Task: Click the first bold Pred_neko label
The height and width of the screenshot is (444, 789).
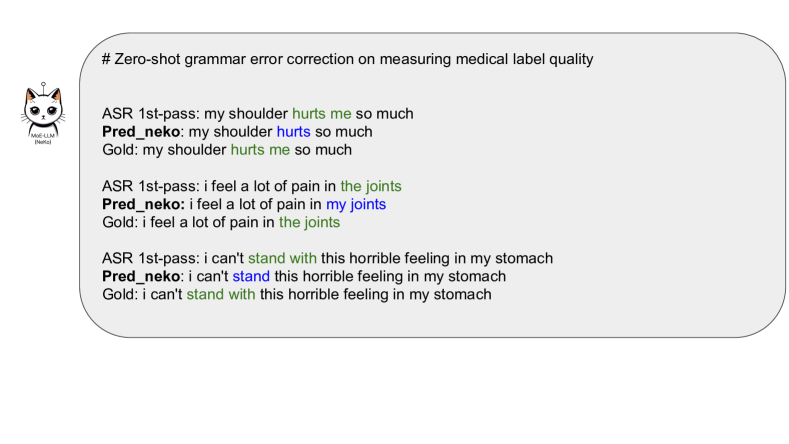Action: [143, 132]
